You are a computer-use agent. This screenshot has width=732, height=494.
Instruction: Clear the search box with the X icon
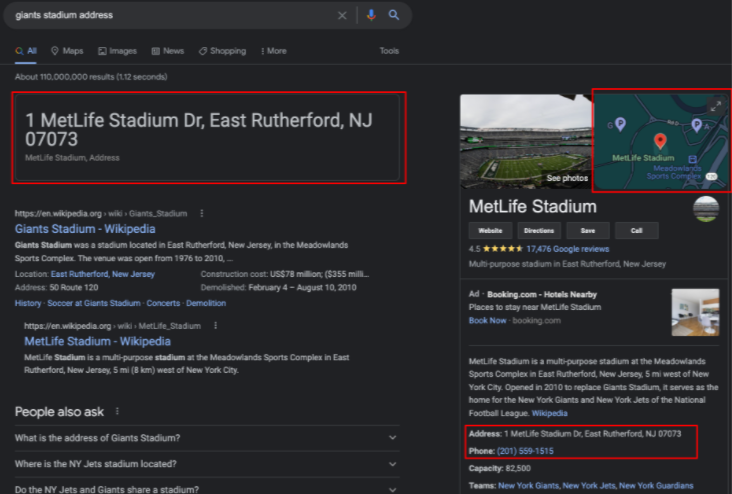[x=342, y=15]
